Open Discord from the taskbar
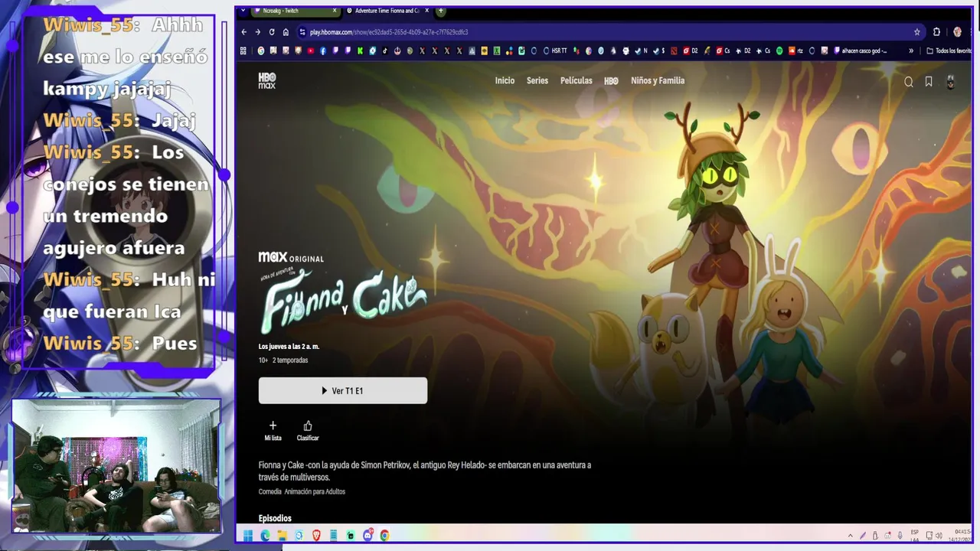 pyautogui.click(x=368, y=536)
